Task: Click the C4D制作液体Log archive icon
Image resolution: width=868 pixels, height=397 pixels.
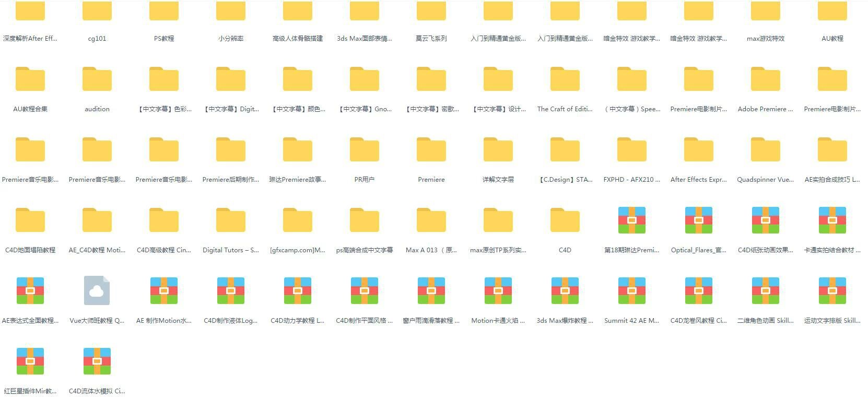Action: pyautogui.click(x=231, y=290)
